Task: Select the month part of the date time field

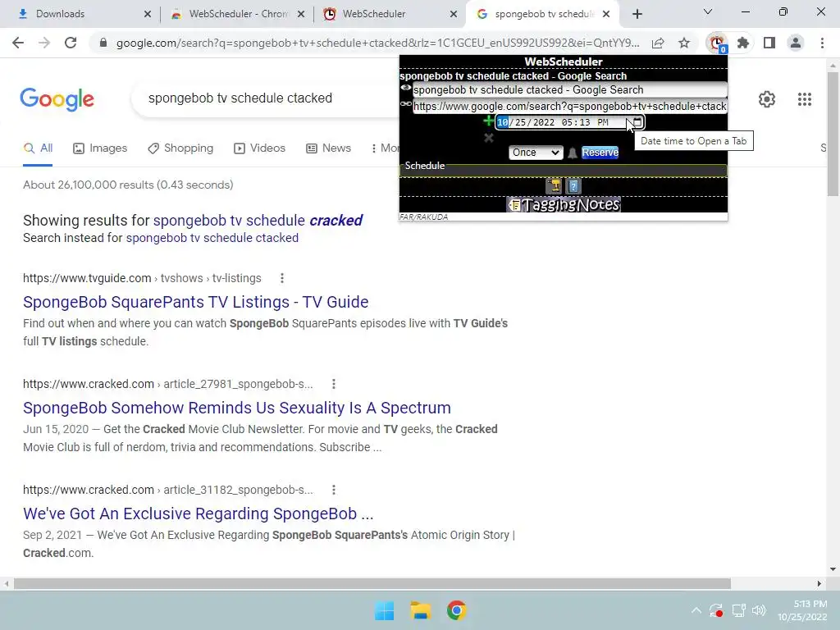Action: click(503, 122)
